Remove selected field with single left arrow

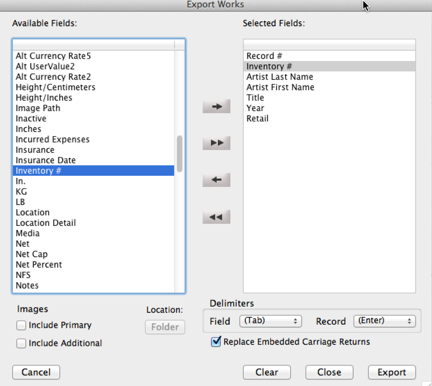216,180
